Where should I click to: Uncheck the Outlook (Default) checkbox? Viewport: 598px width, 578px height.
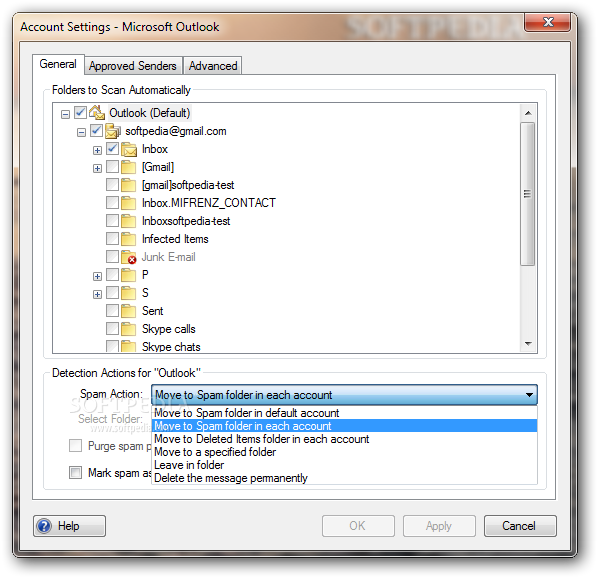pyautogui.click(x=80, y=112)
